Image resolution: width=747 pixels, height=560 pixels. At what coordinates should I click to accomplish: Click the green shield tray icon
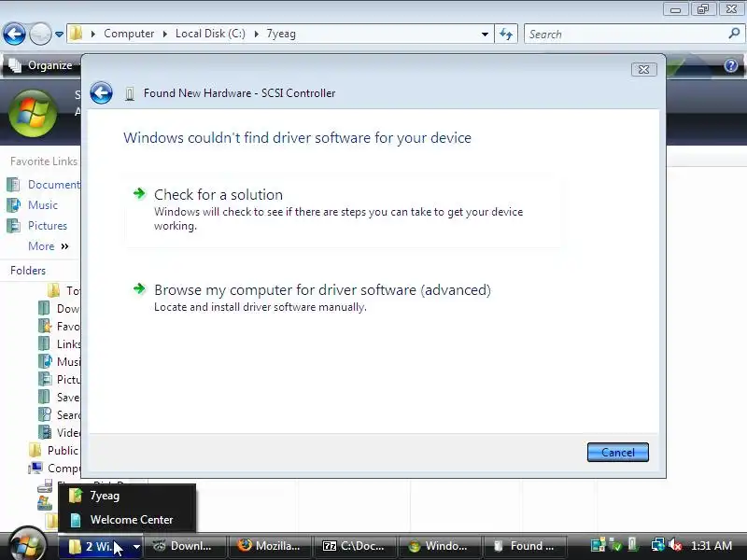(616, 545)
